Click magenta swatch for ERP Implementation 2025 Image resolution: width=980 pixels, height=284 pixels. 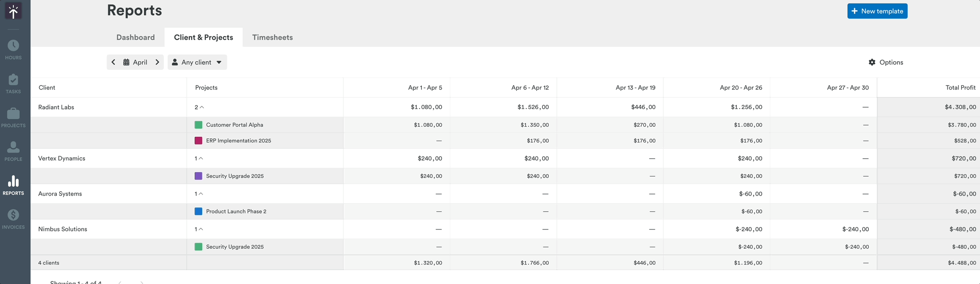tap(198, 141)
